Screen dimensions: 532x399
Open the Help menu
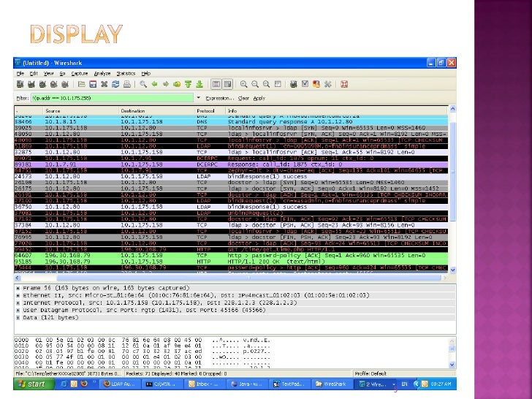click(146, 73)
